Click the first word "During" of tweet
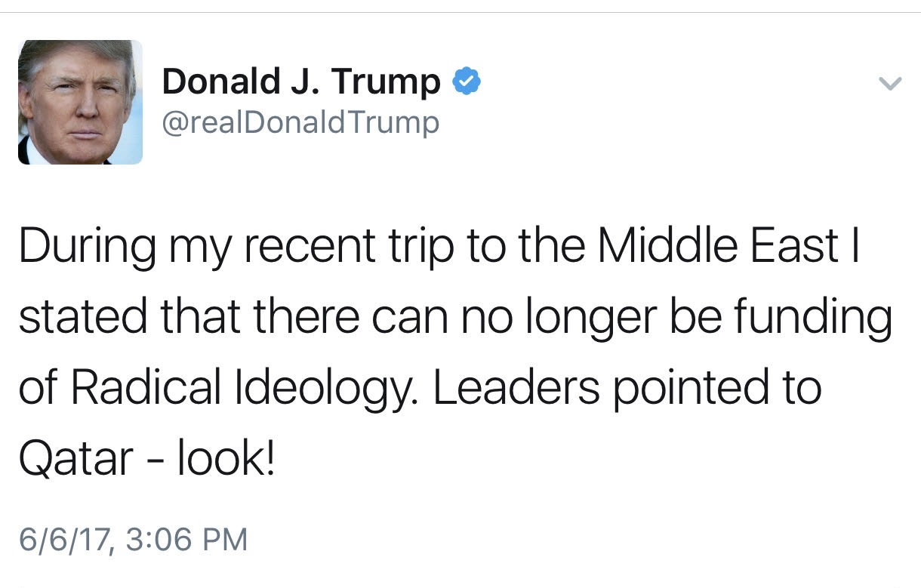 click(x=88, y=247)
